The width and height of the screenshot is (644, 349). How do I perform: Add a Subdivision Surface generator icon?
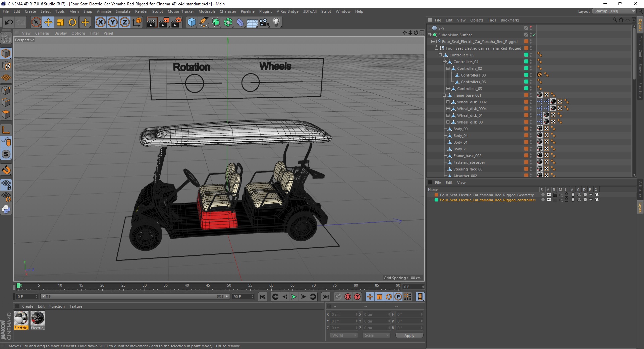click(x=216, y=22)
